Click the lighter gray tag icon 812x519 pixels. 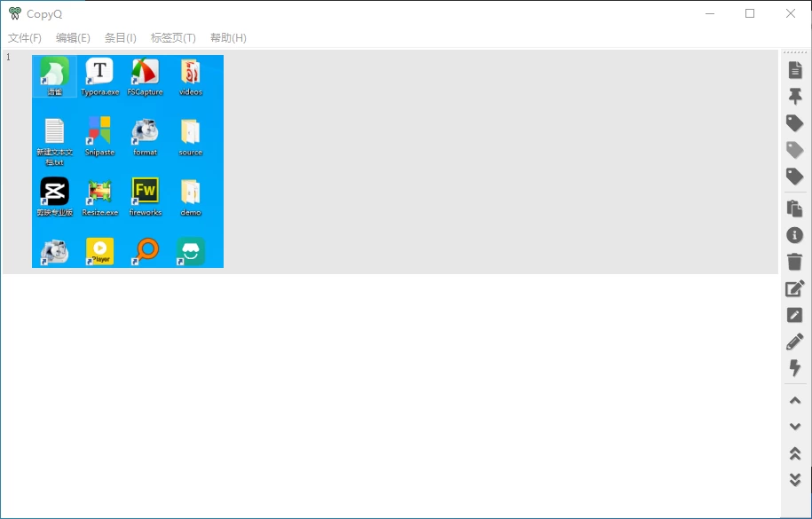pyautogui.click(x=795, y=150)
